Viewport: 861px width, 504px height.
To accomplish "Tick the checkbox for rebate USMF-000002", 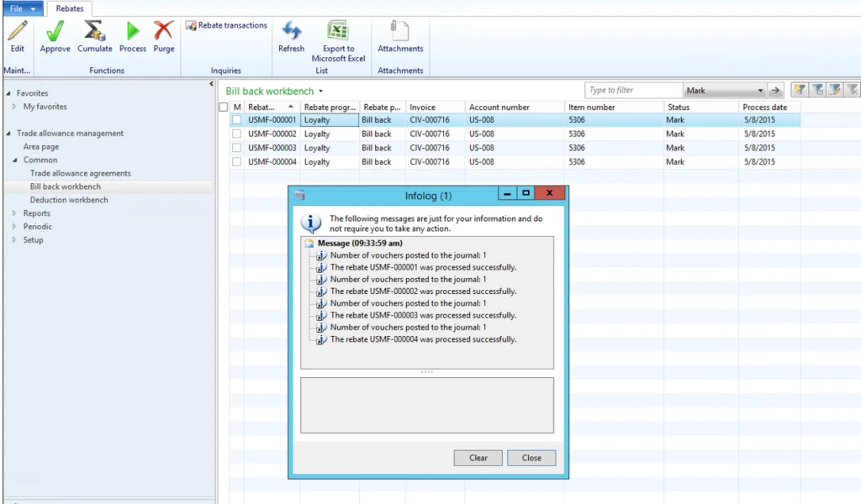I will [237, 134].
